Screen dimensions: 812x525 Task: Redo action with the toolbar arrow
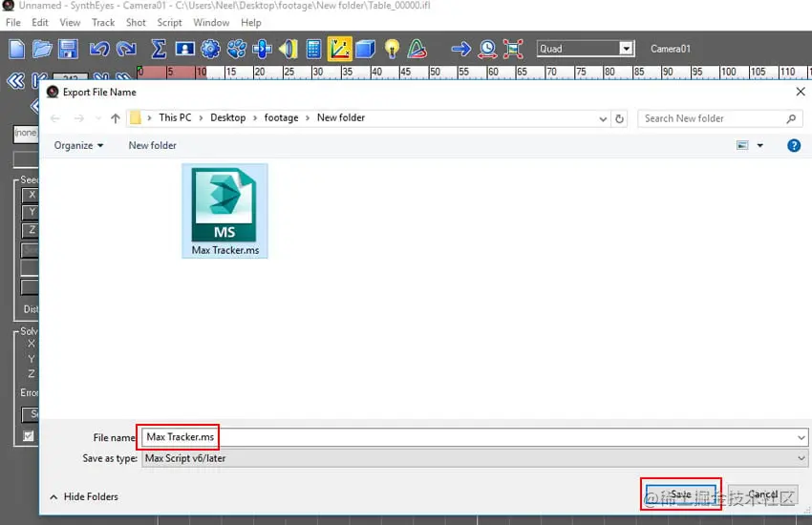(x=126, y=49)
